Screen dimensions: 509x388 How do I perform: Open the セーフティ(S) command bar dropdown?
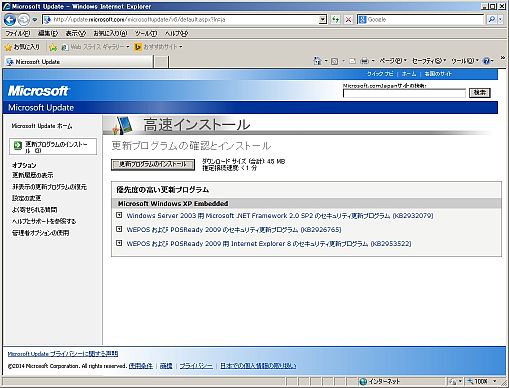point(429,61)
